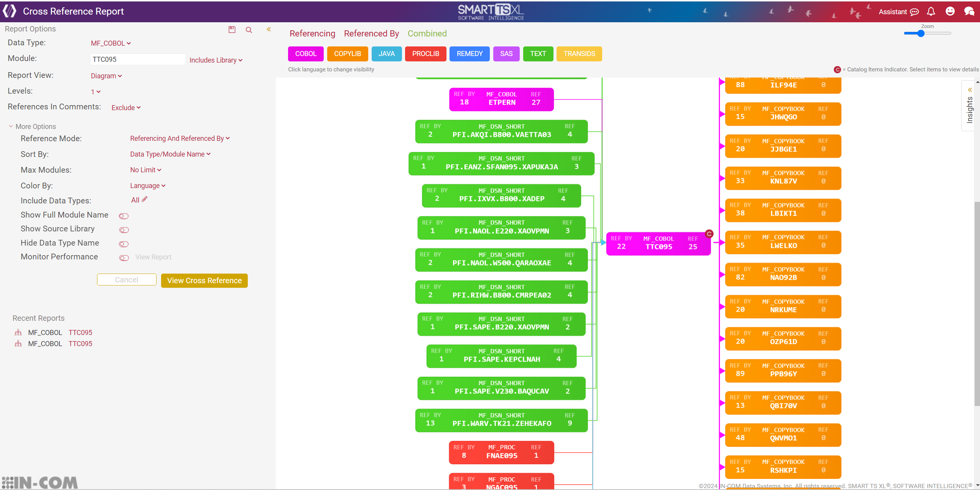Viewport: 980px width, 490px height.
Task: Open the search icon next to save
Action: (x=249, y=30)
